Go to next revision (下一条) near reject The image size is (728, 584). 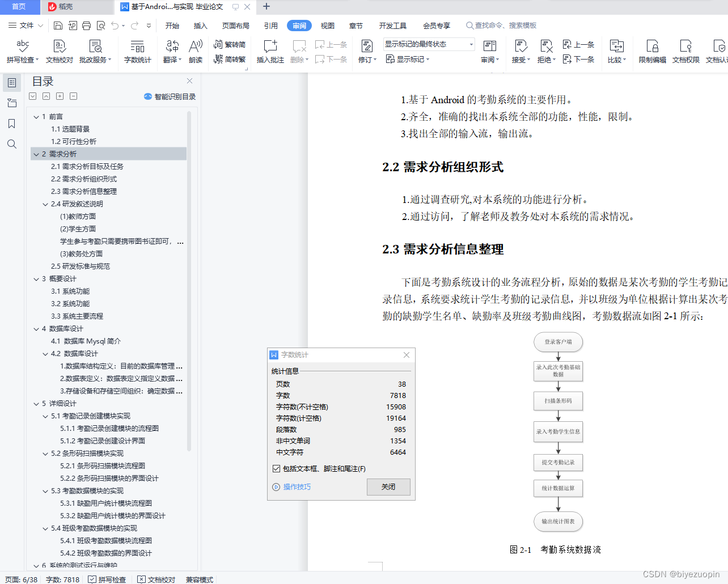pyautogui.click(x=578, y=59)
